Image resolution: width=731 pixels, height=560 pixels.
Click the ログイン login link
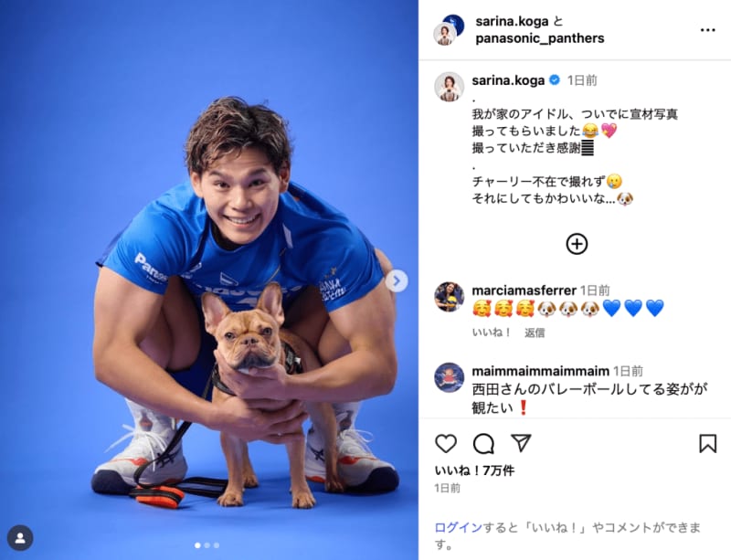458,527
